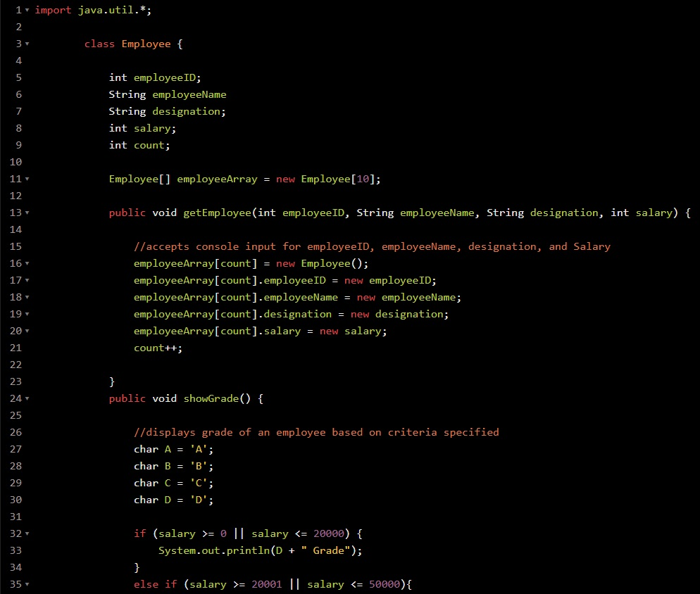Click 'employeeID;' field on line 5

click(x=168, y=77)
